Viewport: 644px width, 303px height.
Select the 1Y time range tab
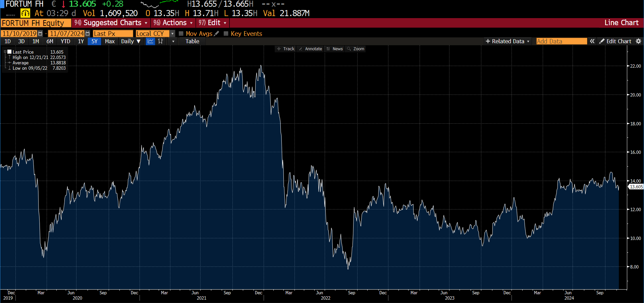(81, 41)
